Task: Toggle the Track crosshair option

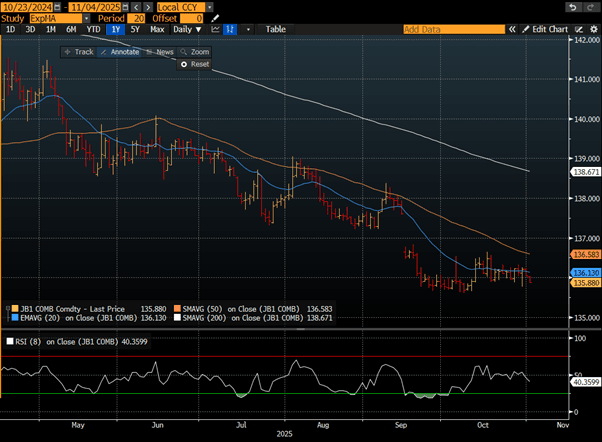Action: pyautogui.click(x=79, y=51)
